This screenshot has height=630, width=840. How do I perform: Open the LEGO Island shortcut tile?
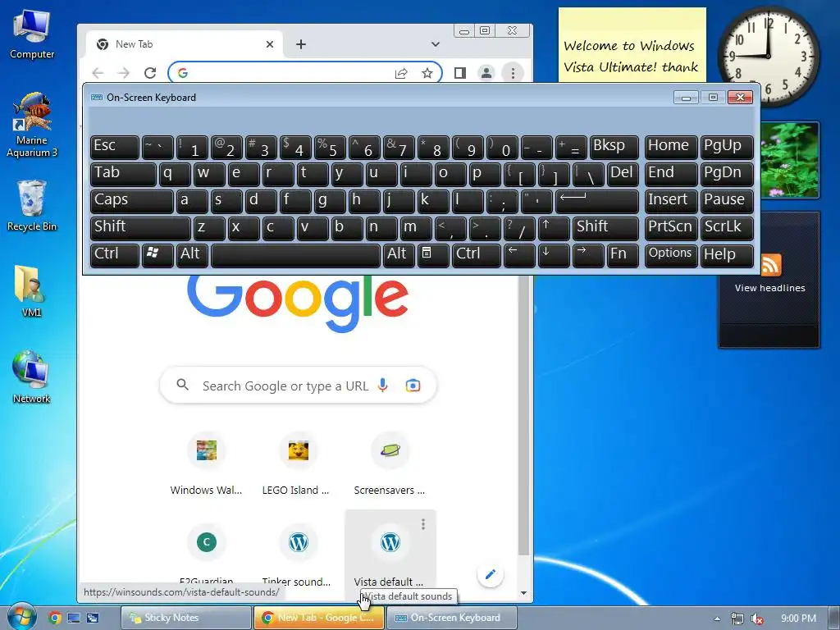pos(298,464)
